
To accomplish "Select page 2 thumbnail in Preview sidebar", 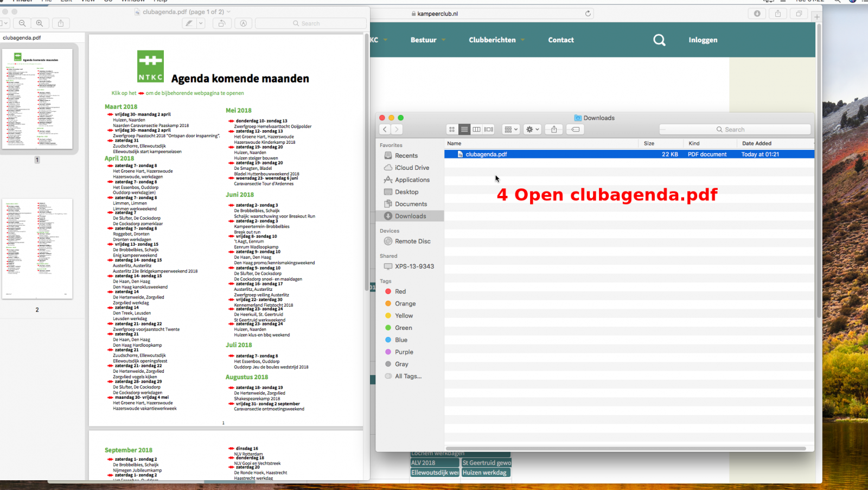I will [37, 249].
